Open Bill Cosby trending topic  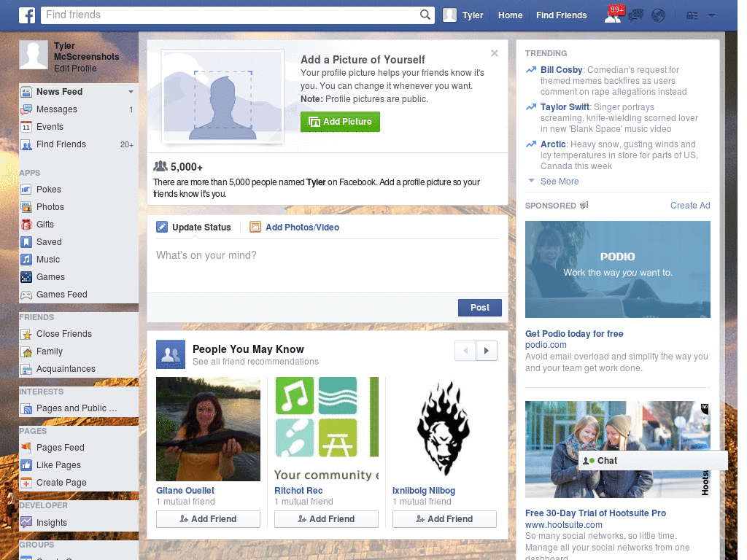pos(561,70)
